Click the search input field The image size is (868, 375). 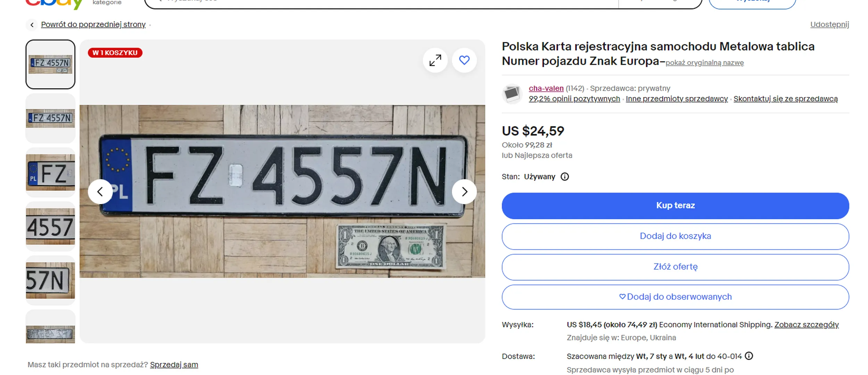pyautogui.click(x=347, y=2)
